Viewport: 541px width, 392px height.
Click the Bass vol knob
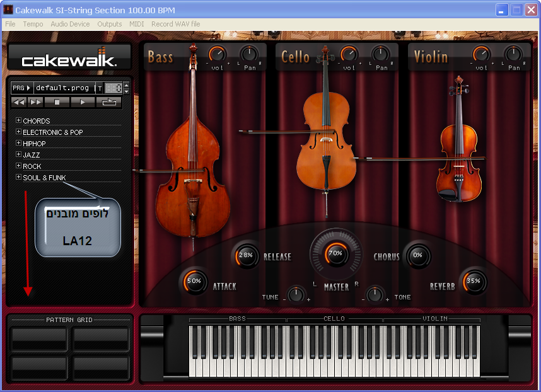217,54
